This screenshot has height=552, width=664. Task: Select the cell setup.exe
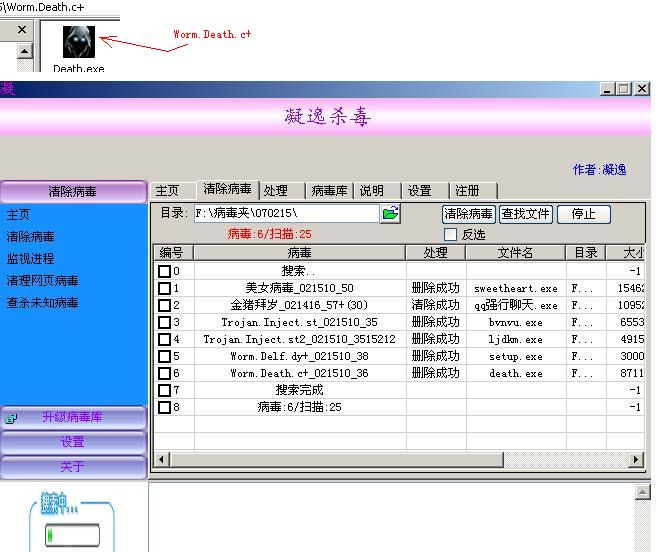point(516,356)
